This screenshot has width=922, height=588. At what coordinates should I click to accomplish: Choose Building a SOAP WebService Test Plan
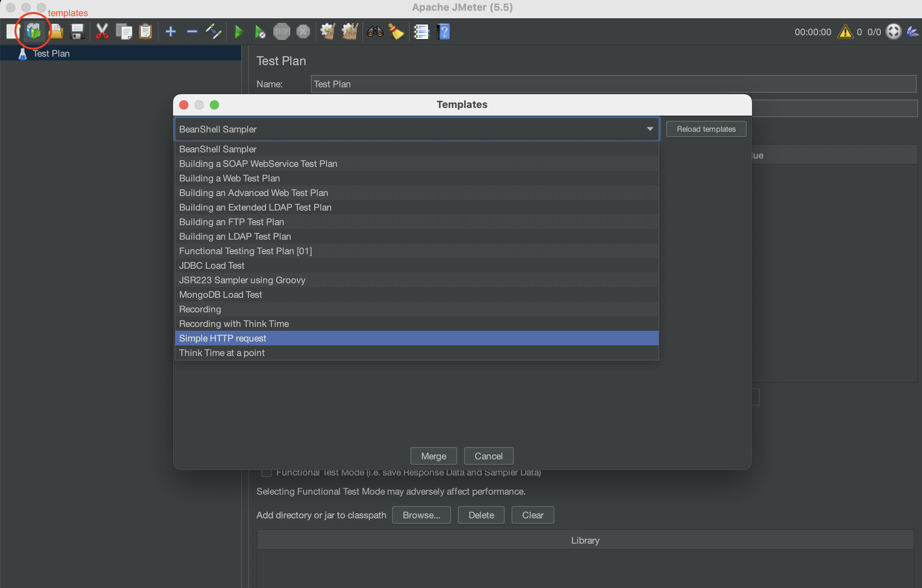(417, 163)
